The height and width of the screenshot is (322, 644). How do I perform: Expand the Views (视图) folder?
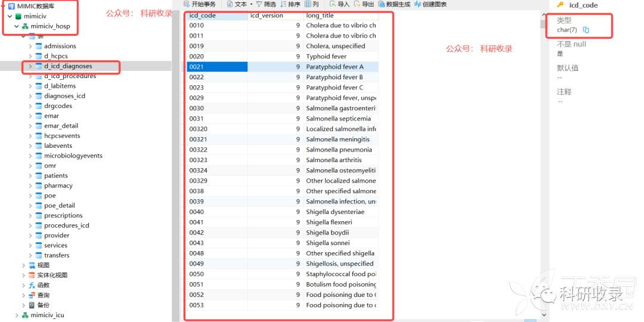(24, 265)
